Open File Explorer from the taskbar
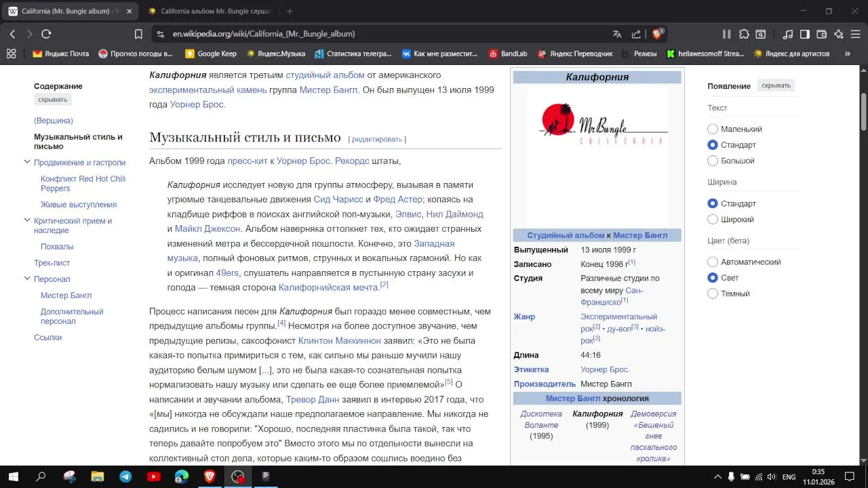The image size is (868, 488). [97, 476]
